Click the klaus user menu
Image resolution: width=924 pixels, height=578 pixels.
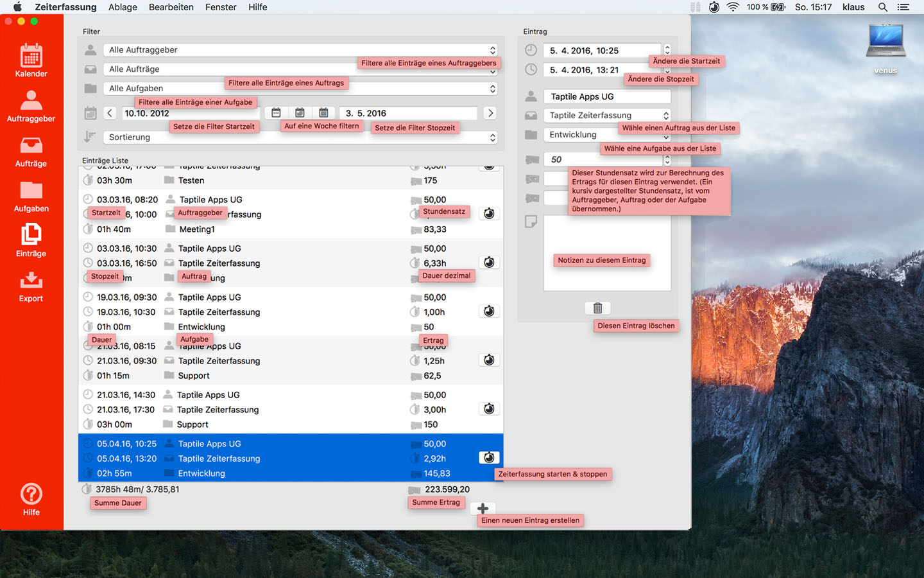click(853, 7)
